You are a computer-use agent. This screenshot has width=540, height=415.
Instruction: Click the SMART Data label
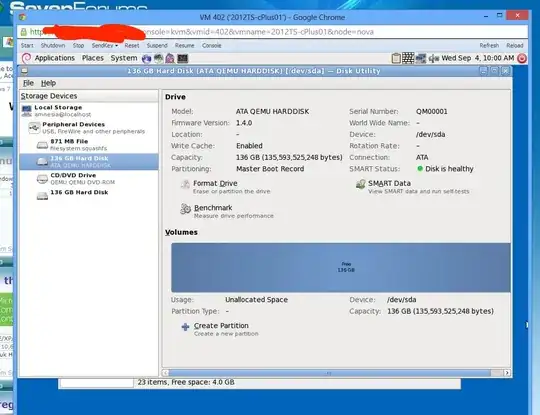[389, 183]
